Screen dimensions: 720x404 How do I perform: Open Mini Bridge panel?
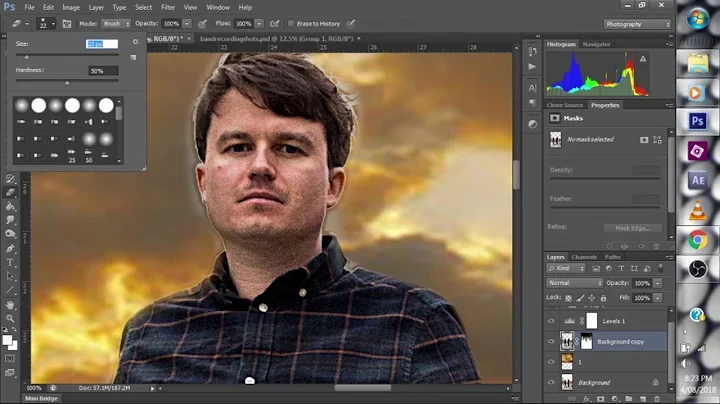41,398
